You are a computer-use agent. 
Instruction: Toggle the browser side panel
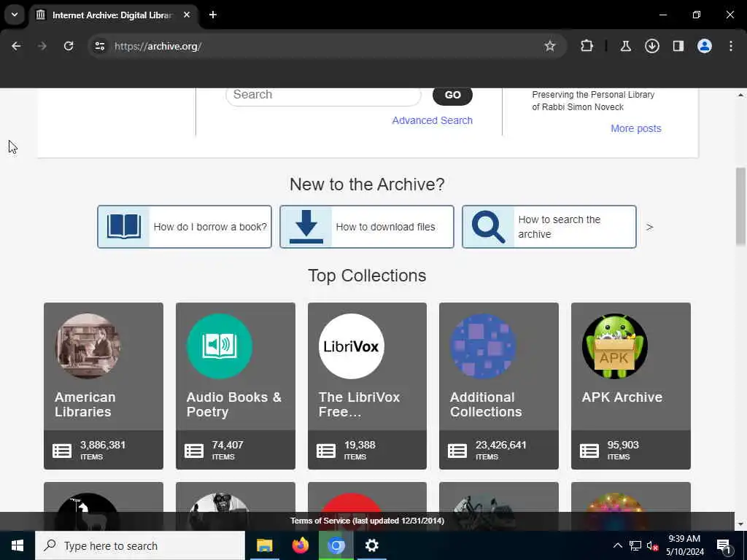pos(678,46)
